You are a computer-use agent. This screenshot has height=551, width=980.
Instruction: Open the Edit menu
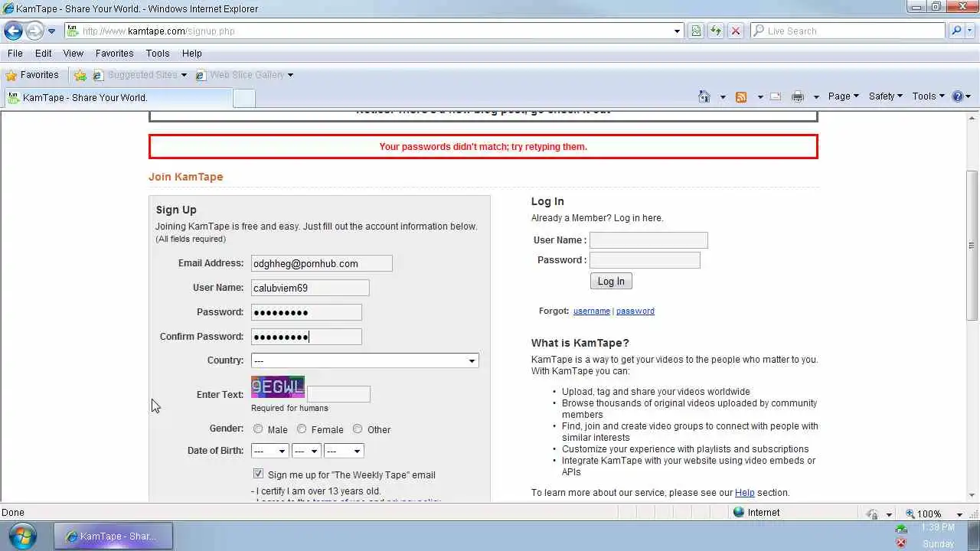(x=44, y=54)
